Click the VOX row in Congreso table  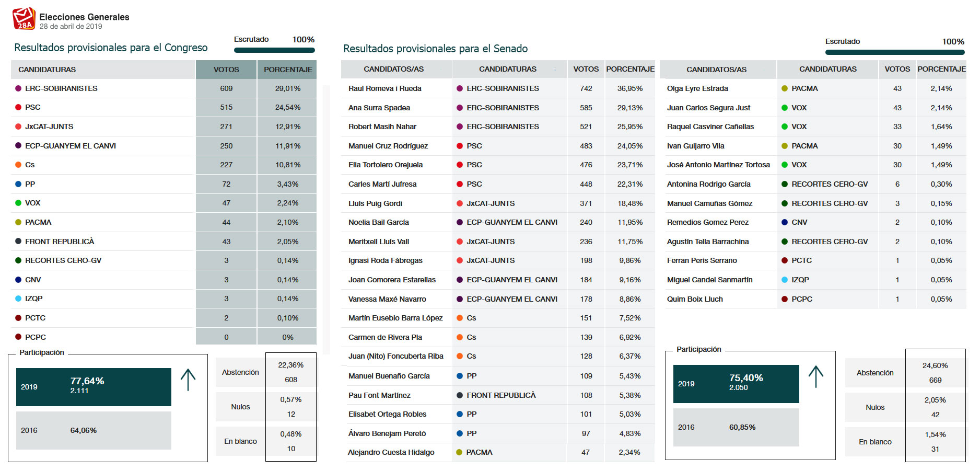[164, 203]
